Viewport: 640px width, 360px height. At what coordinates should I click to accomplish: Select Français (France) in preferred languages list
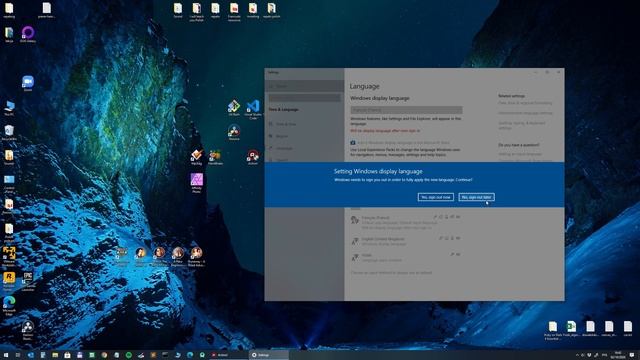click(406, 222)
